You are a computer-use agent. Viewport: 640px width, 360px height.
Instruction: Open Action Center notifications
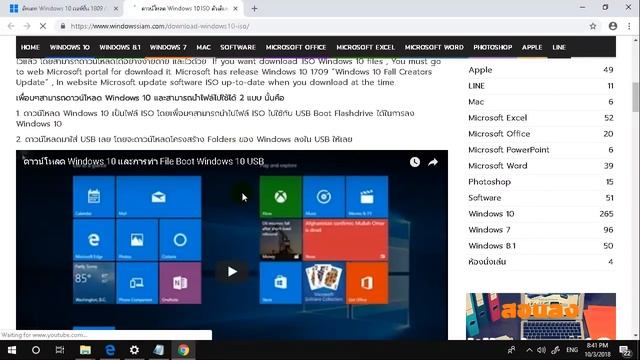[625, 350]
